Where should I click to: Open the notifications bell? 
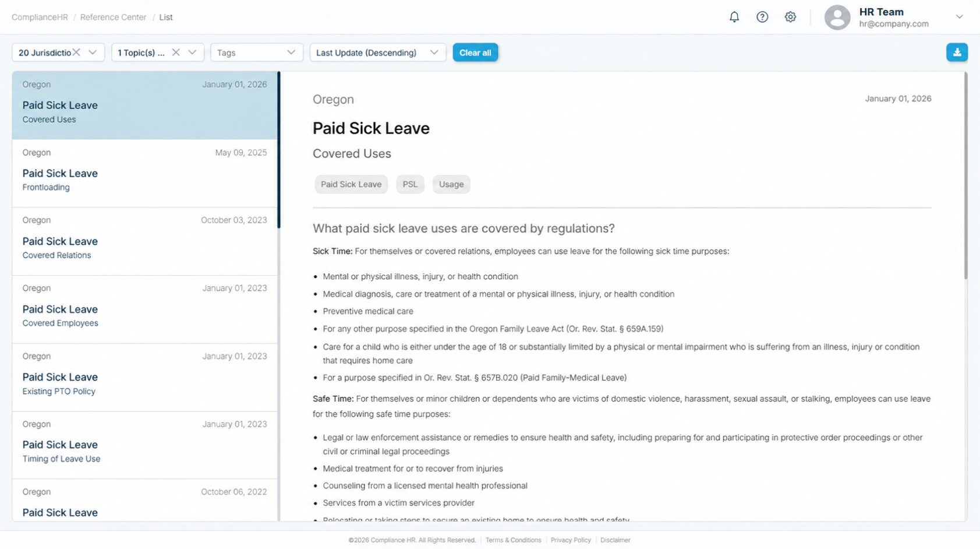(734, 17)
